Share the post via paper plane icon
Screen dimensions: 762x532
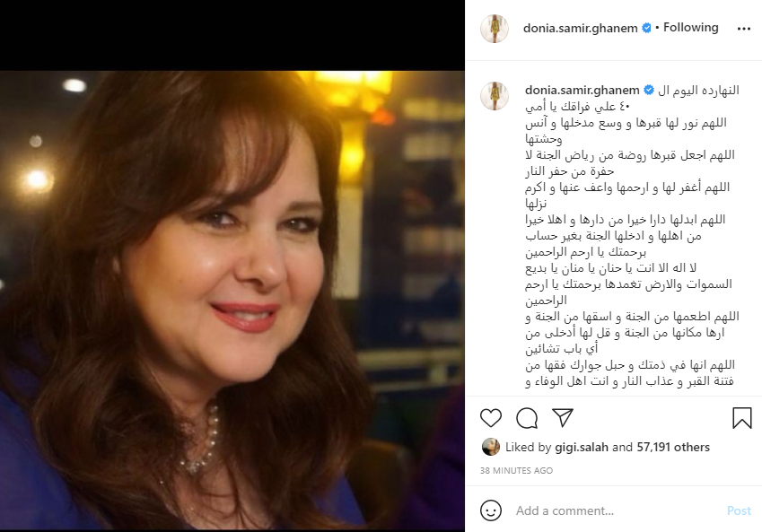(563, 417)
